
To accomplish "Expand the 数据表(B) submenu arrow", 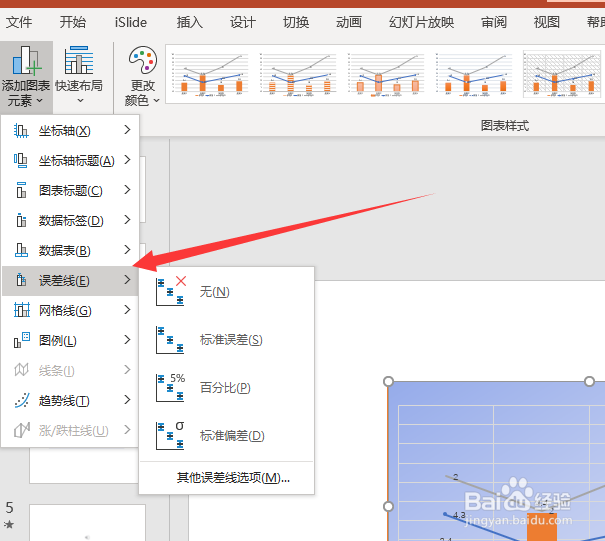I will coord(127,250).
